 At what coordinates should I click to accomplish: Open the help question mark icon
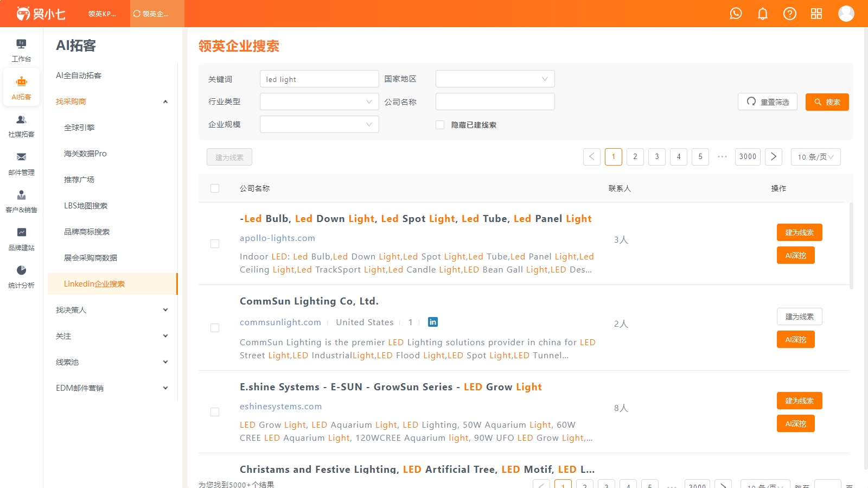(790, 14)
